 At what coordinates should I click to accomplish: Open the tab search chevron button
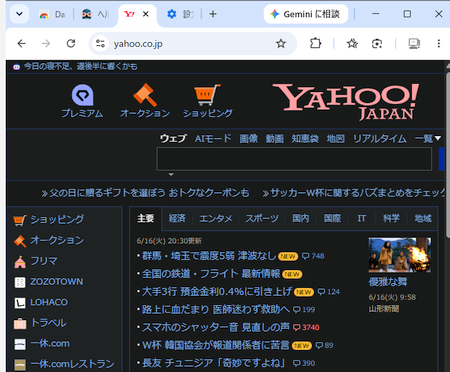click(x=19, y=14)
